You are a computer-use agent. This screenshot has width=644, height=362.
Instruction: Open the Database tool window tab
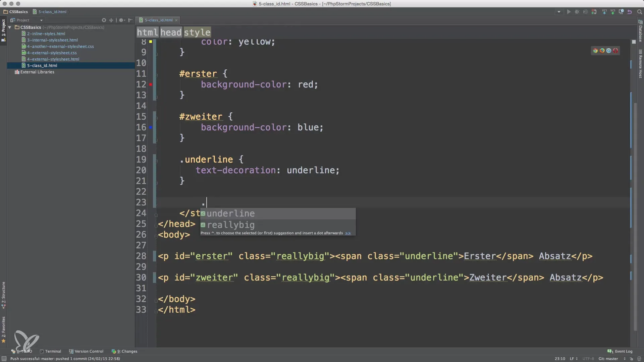coord(640,31)
